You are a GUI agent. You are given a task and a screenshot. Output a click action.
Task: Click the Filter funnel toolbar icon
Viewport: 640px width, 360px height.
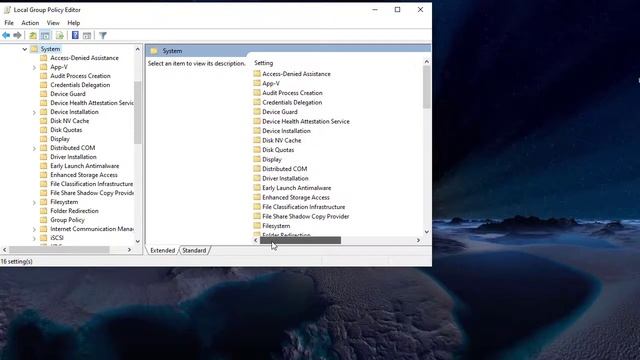click(x=103, y=36)
